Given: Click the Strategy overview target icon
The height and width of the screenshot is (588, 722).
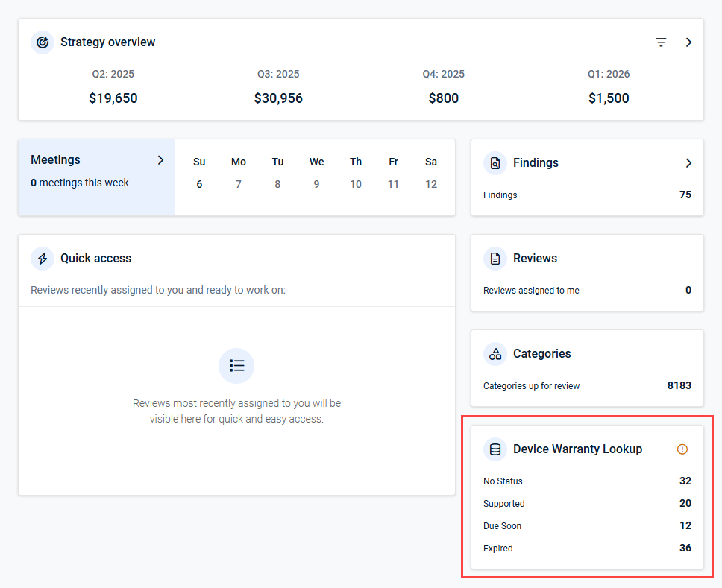Looking at the screenshot, I should coord(43,42).
